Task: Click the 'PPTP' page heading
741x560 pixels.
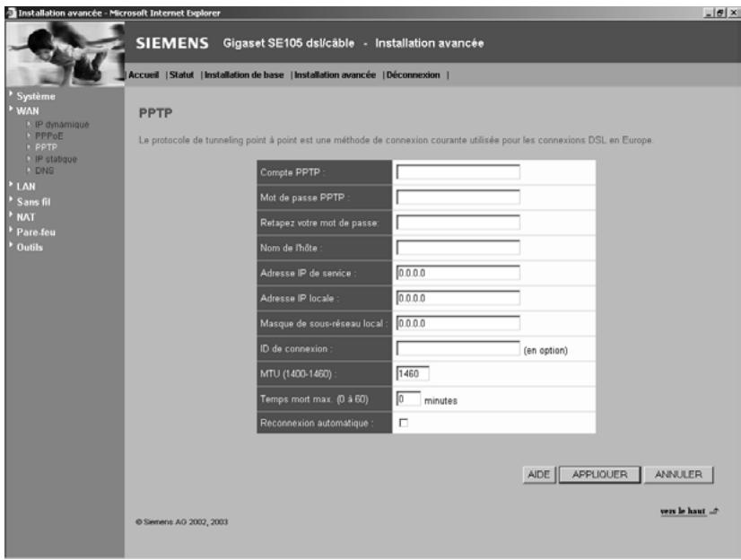Action: (x=155, y=113)
